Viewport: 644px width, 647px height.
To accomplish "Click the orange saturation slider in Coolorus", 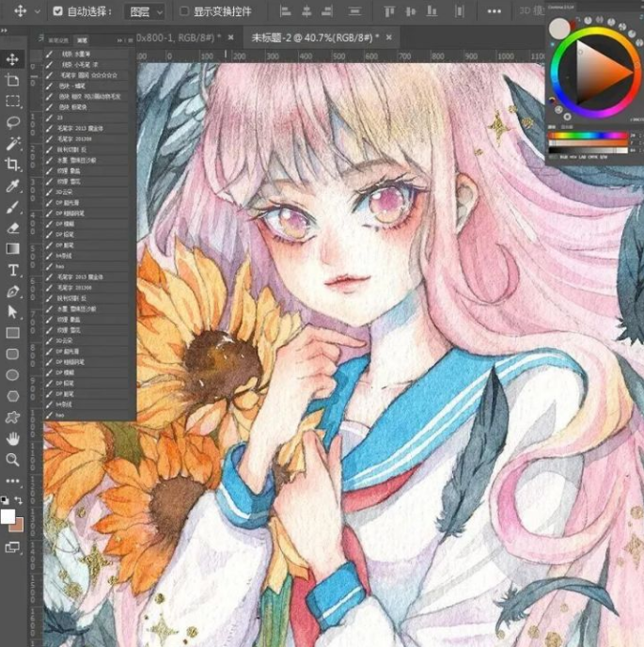I will (x=588, y=143).
